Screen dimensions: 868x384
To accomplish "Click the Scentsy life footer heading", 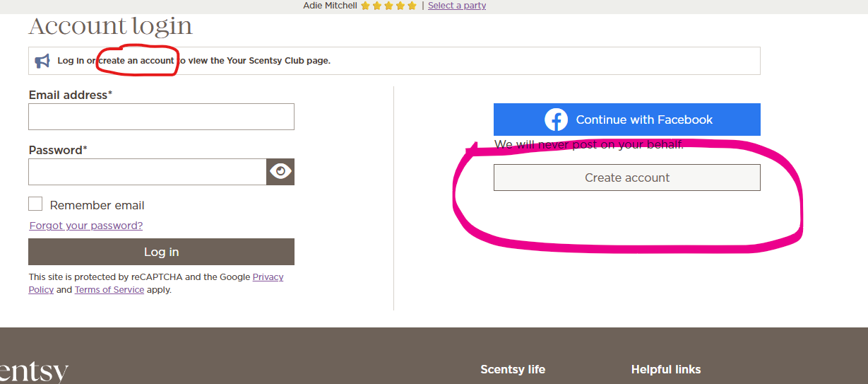I will click(513, 369).
